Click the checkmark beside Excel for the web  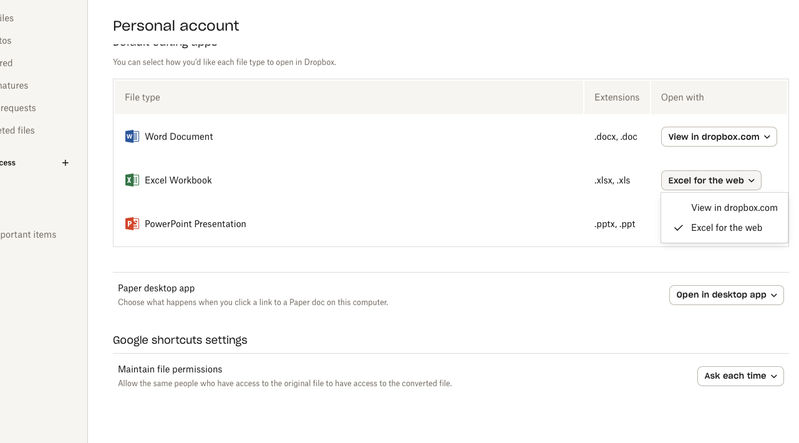coord(678,228)
